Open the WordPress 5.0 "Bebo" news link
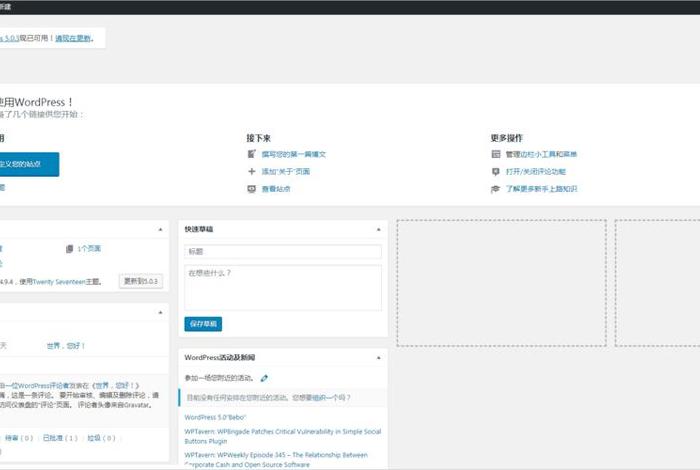 click(x=215, y=417)
